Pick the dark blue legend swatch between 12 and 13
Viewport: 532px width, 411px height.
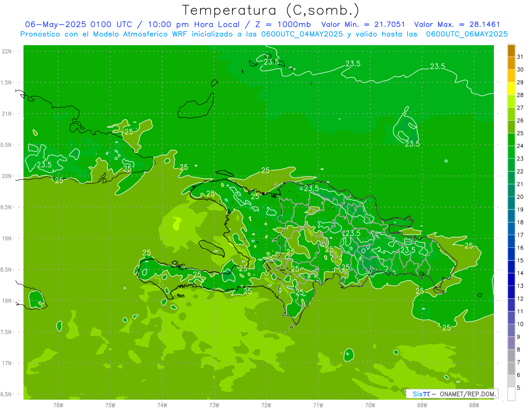click(511, 292)
